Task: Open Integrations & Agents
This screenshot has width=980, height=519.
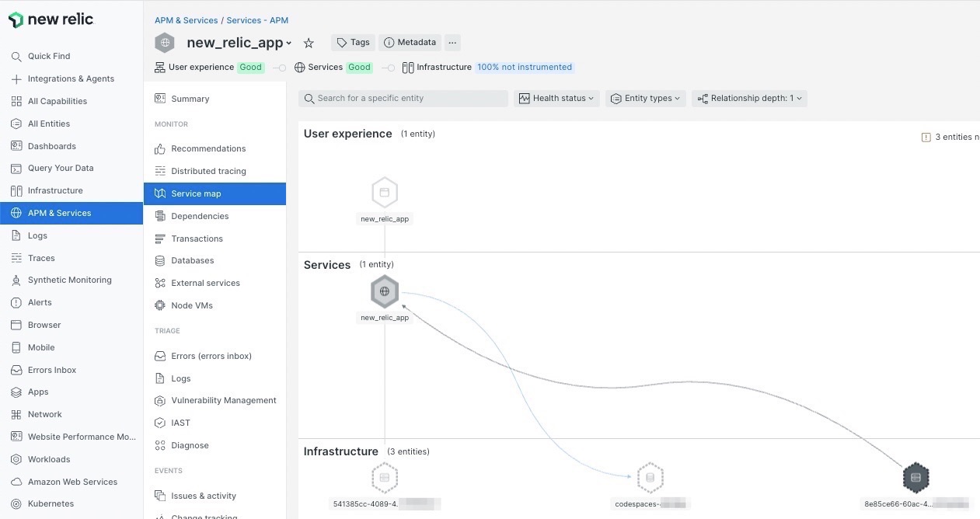Action: click(x=71, y=78)
